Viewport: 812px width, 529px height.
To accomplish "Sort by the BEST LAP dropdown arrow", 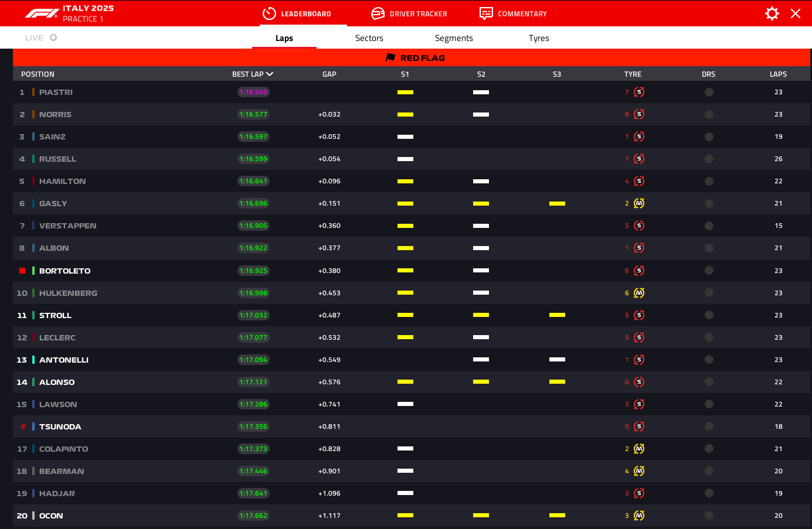I will (270, 74).
